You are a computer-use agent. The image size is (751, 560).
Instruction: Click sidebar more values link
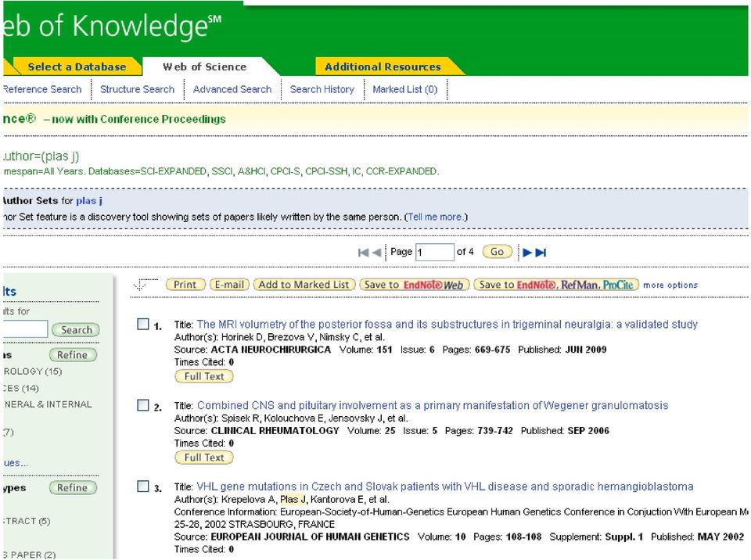coord(16,463)
